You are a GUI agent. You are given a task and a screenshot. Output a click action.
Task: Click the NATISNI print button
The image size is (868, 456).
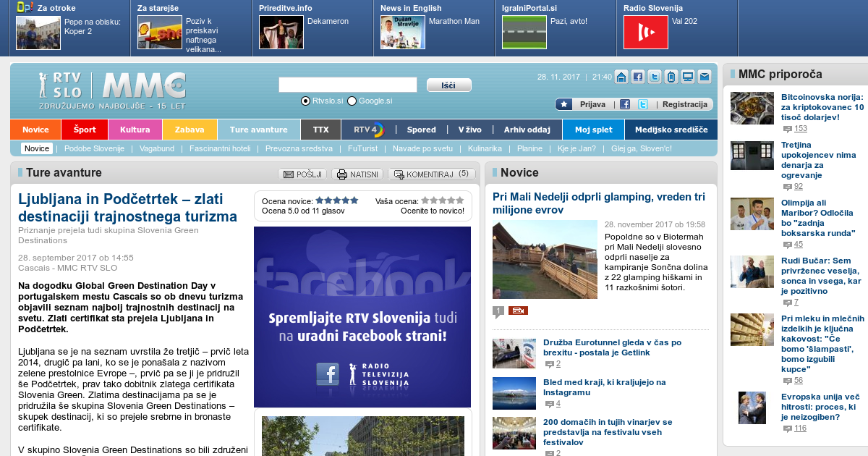pyautogui.click(x=357, y=174)
